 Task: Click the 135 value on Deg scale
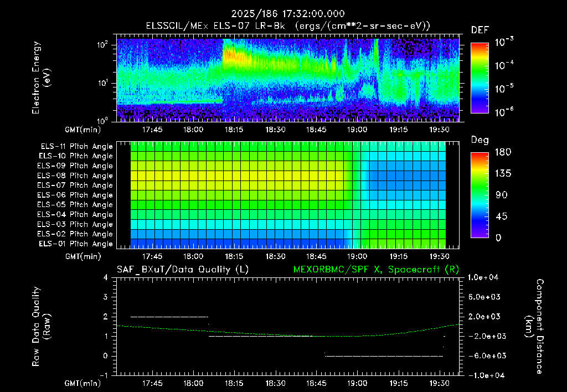click(x=503, y=174)
